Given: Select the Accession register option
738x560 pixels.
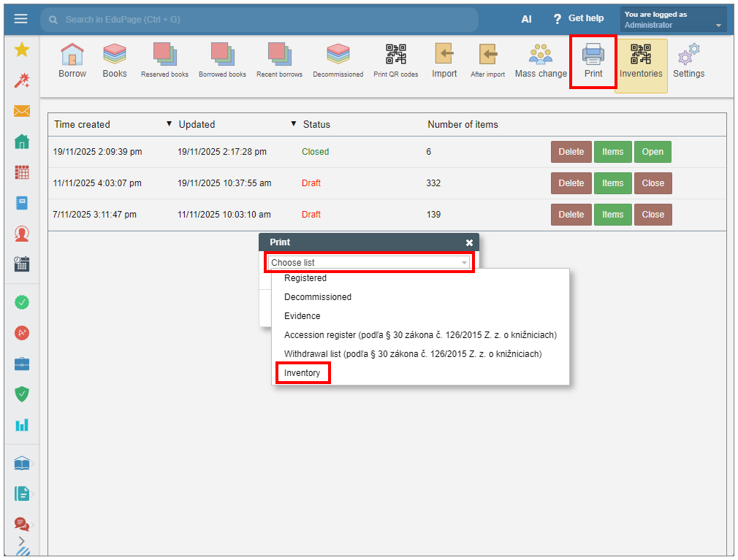Looking at the screenshot, I should tap(420, 335).
